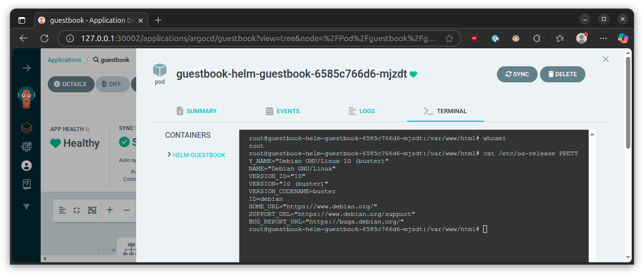Open User Info icon in sidebar
Screen dimensions: 644x276
coord(26,166)
